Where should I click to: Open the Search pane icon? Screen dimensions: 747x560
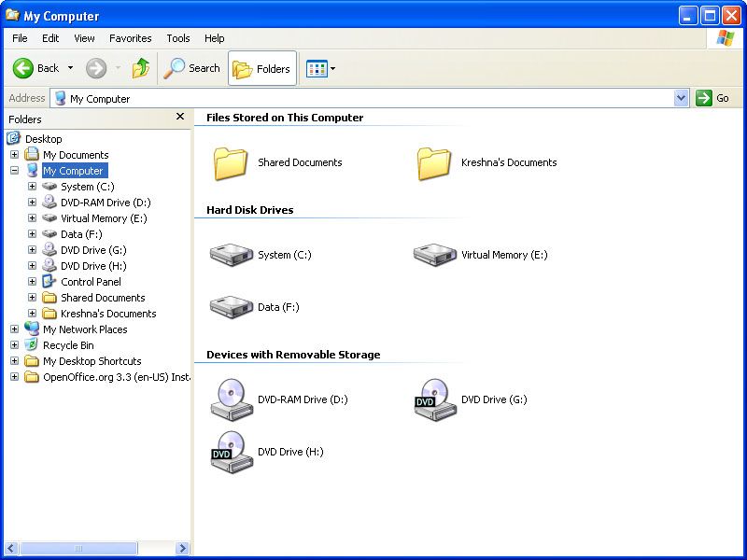pos(176,67)
